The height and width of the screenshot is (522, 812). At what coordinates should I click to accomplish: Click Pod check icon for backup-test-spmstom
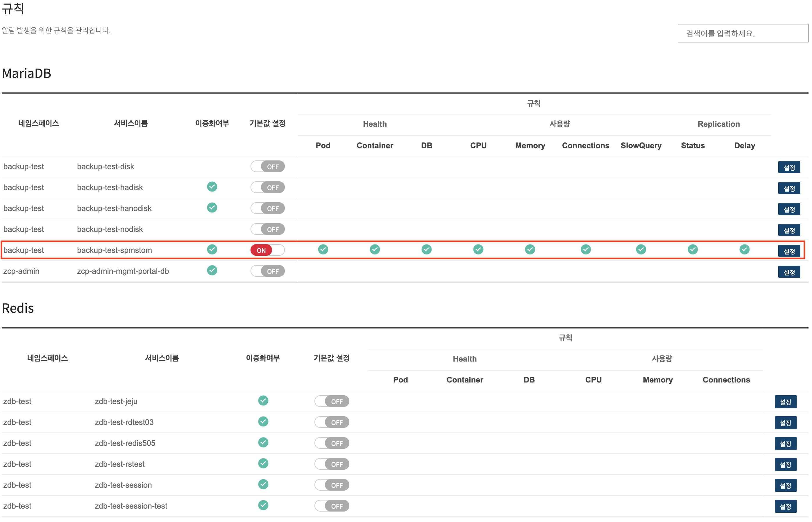(x=323, y=249)
